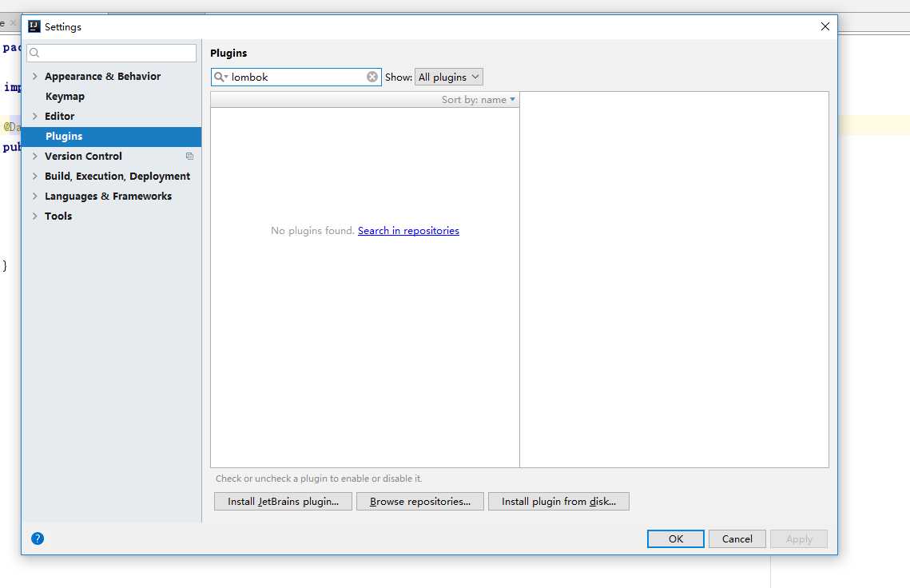The width and height of the screenshot is (910, 588).
Task: Select Appearance & Behavior label
Action: point(103,76)
